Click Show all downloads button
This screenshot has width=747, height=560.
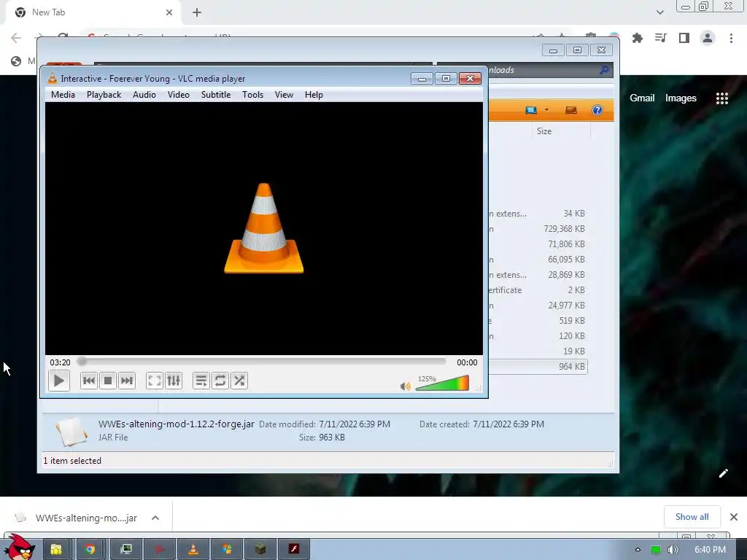click(692, 517)
